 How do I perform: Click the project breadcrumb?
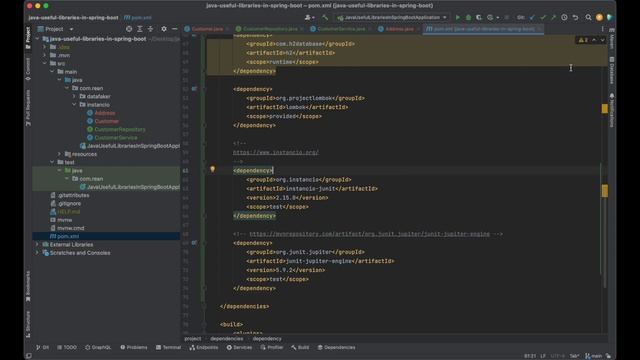click(192, 339)
